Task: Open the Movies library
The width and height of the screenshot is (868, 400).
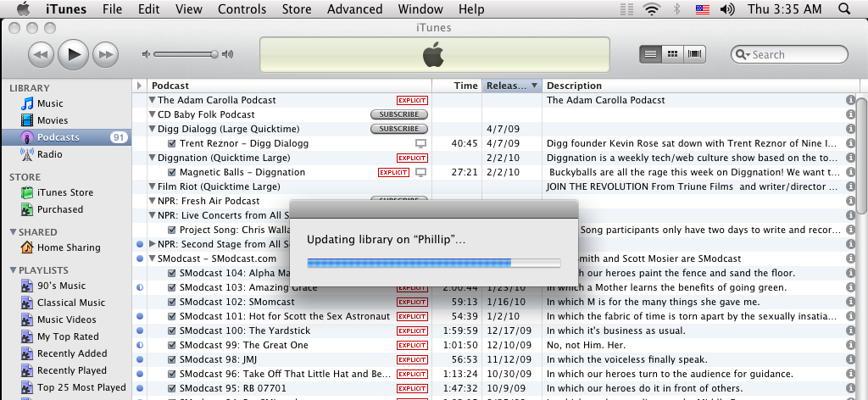Action: (52, 120)
